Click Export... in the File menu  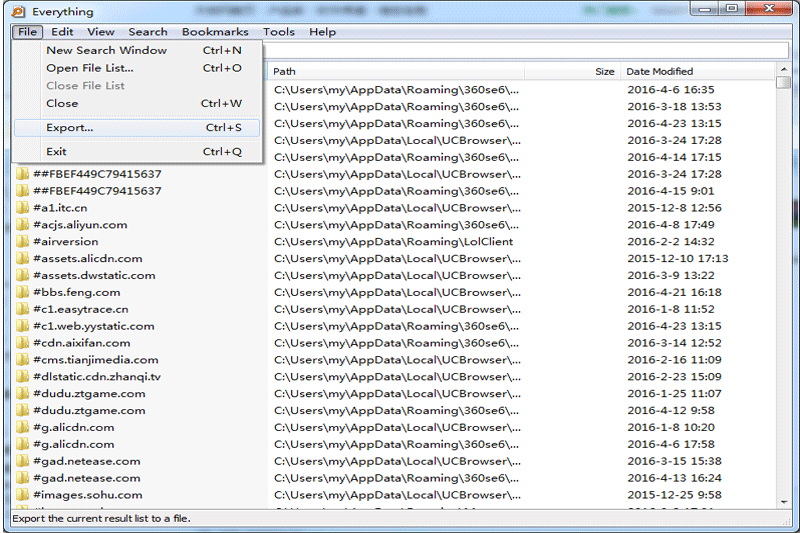click(70, 128)
